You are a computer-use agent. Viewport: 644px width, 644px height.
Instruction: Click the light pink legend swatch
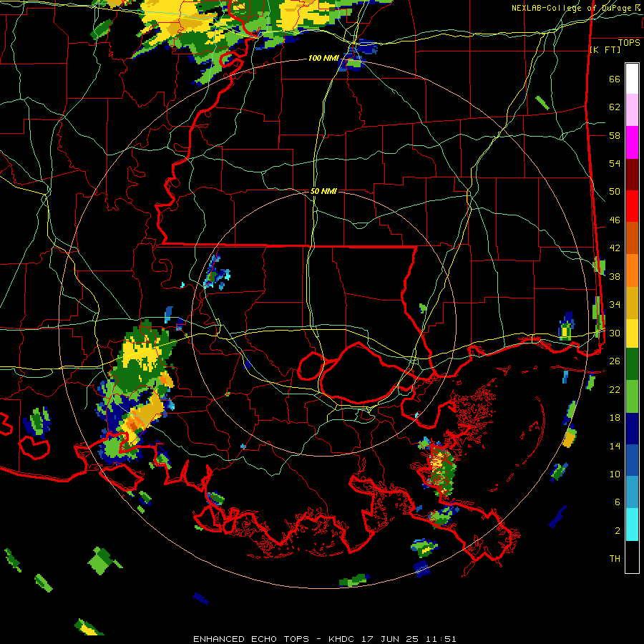point(632,110)
